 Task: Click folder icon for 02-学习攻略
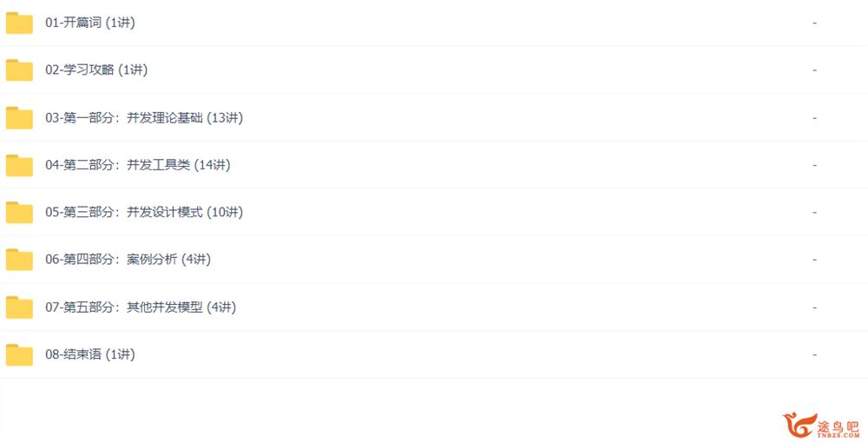coord(19,69)
